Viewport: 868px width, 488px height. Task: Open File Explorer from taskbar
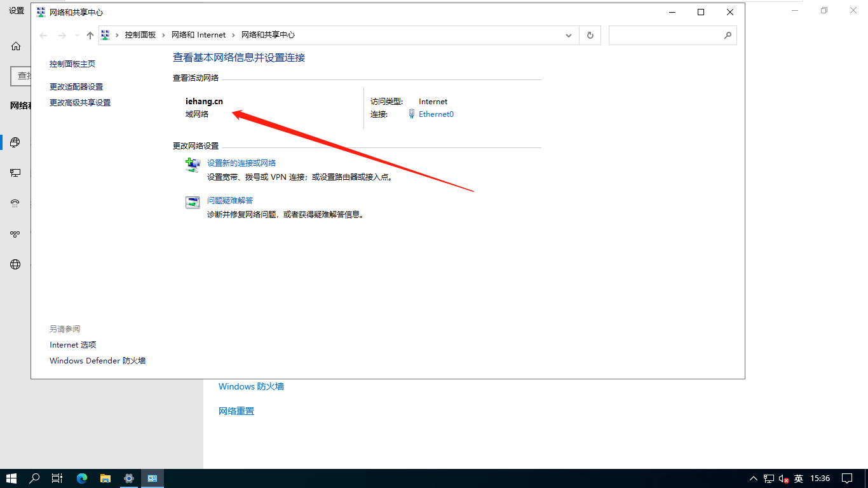point(105,478)
